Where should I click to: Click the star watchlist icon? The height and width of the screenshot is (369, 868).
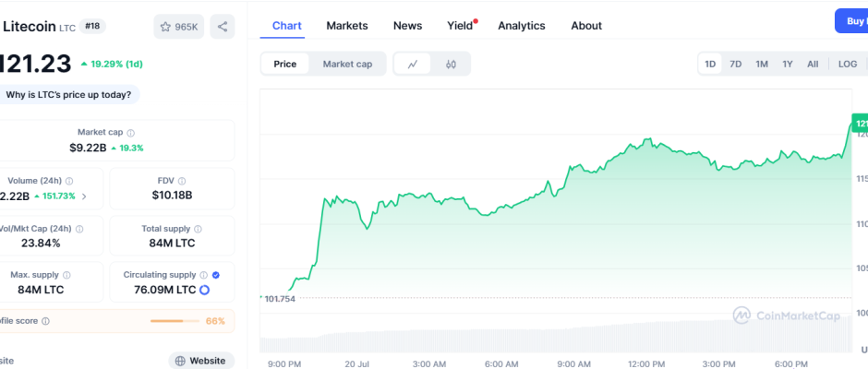(x=166, y=27)
